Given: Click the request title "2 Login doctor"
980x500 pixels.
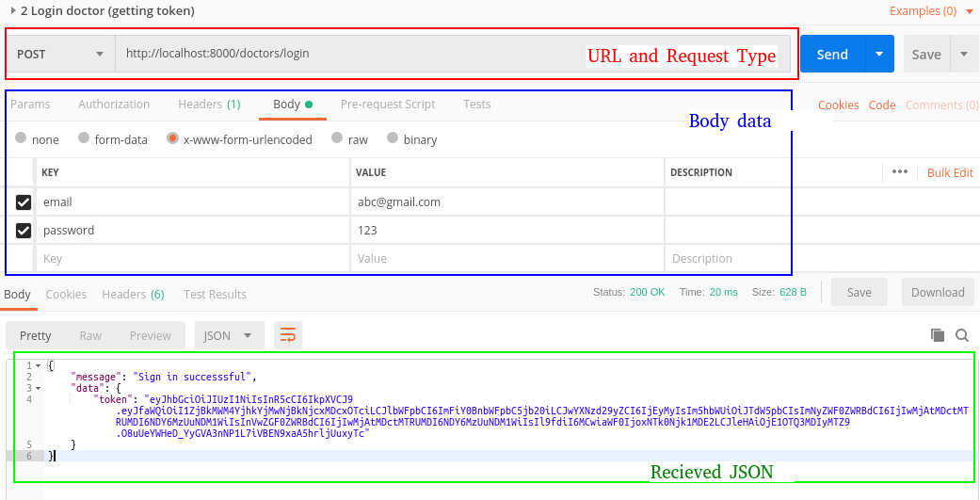Looking at the screenshot, I should tap(107, 10).
